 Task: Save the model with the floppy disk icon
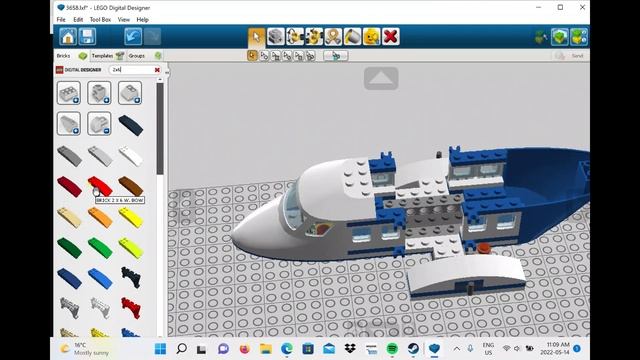(x=87, y=37)
